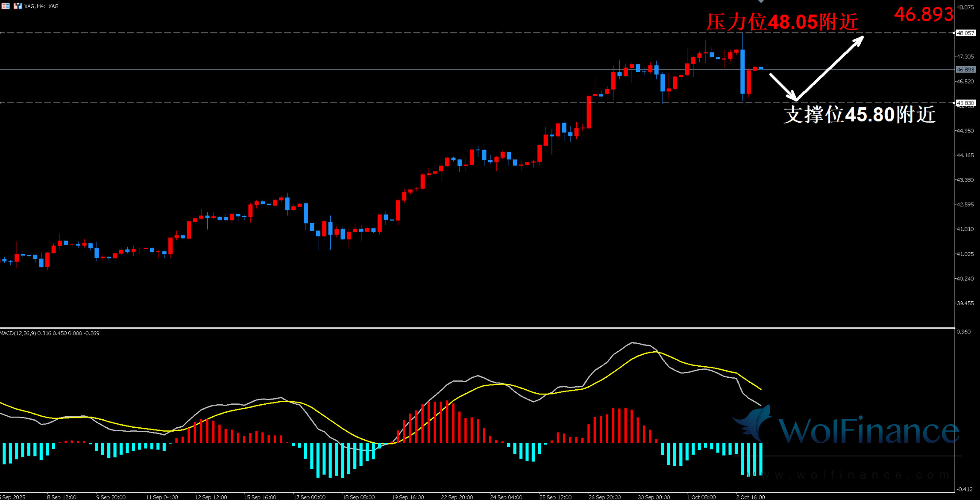Click the current price 46.893 axis tag
The image size is (980, 500).
click(x=965, y=69)
